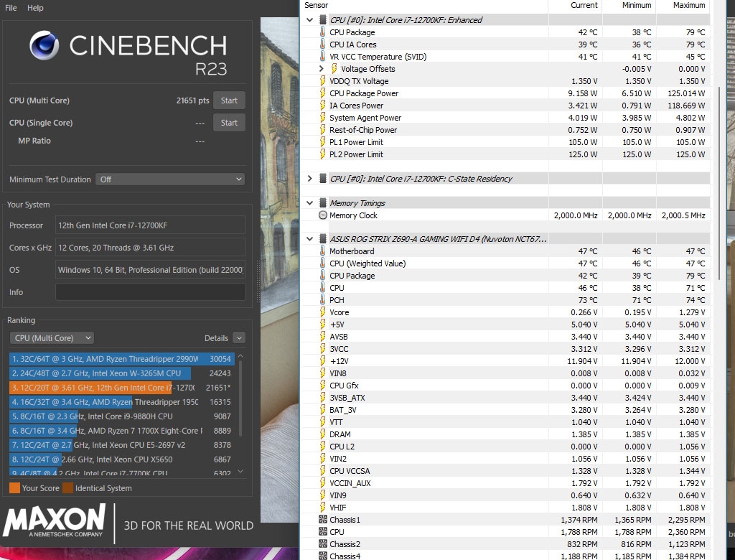Click the fan icon beside Chassis1
735x560 pixels.
(x=322, y=520)
